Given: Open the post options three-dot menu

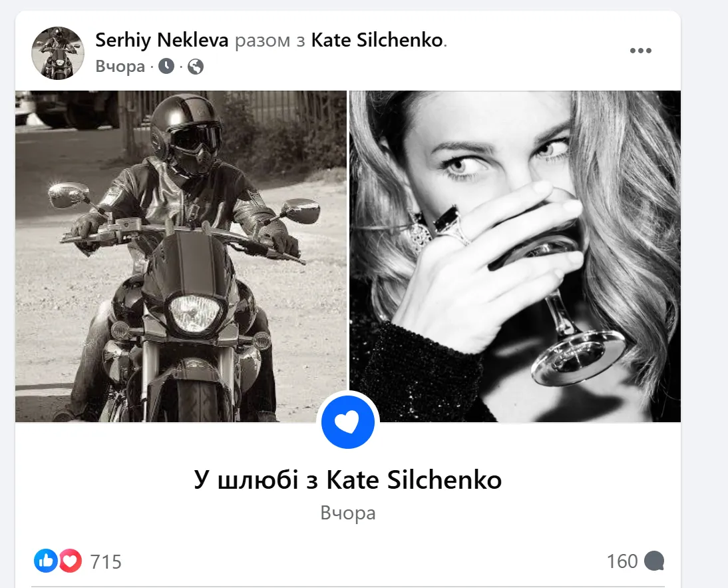Looking at the screenshot, I should [641, 50].
